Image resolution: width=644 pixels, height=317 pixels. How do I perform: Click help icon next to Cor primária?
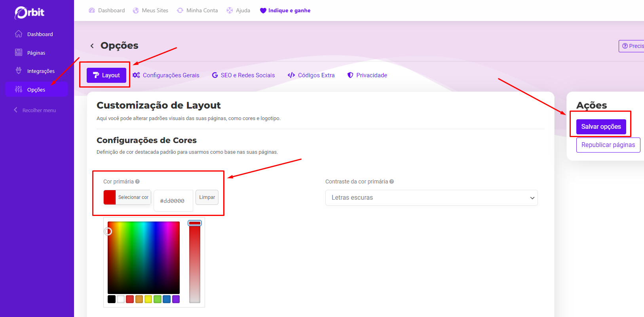(x=137, y=181)
